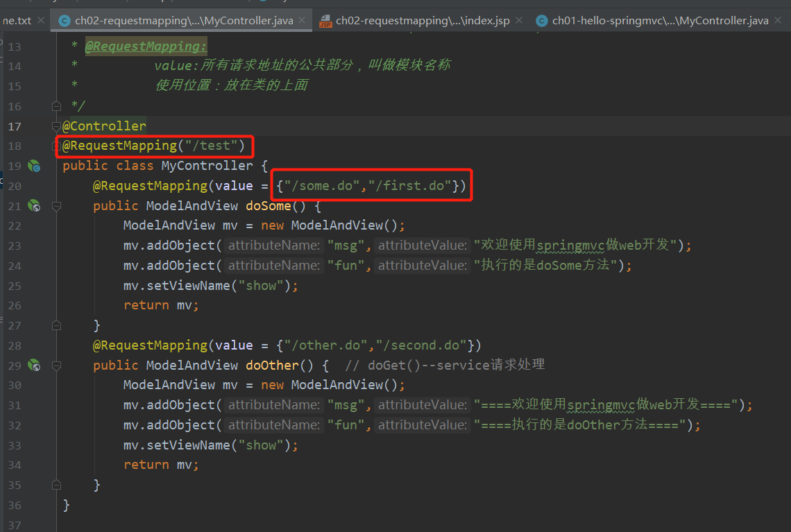Place cursor on the @Controller annotation
Image resolution: width=791 pixels, height=532 pixels.
click(x=104, y=126)
